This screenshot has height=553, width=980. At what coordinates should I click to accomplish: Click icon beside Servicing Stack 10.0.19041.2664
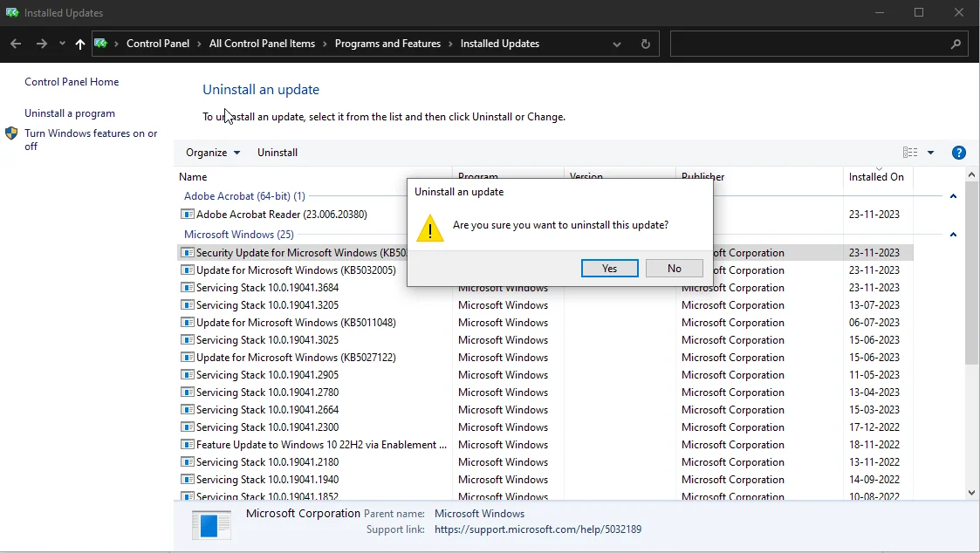[187, 410]
